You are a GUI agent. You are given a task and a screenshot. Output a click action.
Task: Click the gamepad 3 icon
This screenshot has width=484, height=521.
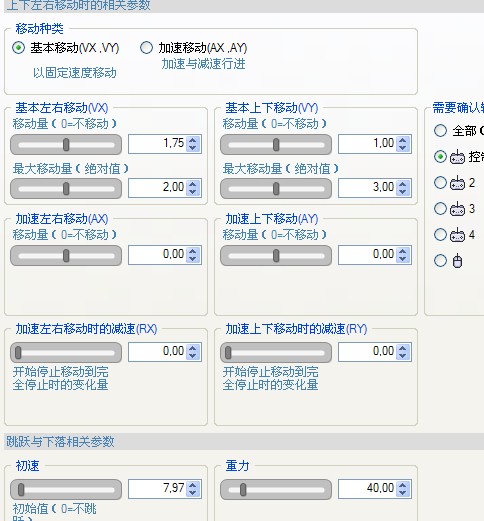coord(457,209)
